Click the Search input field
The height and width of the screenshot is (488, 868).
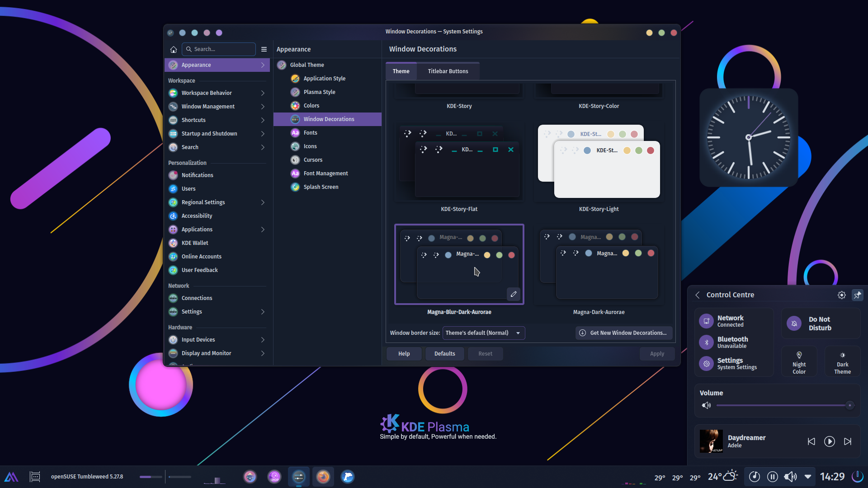(219, 49)
